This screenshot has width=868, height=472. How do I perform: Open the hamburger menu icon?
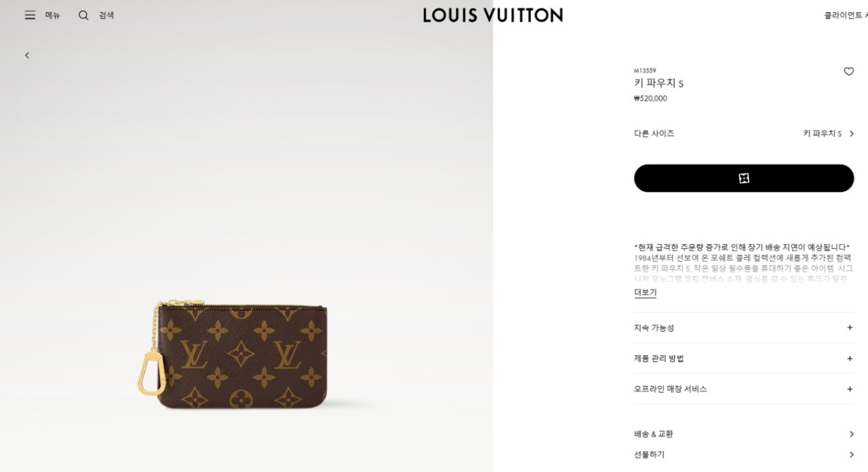click(x=30, y=15)
